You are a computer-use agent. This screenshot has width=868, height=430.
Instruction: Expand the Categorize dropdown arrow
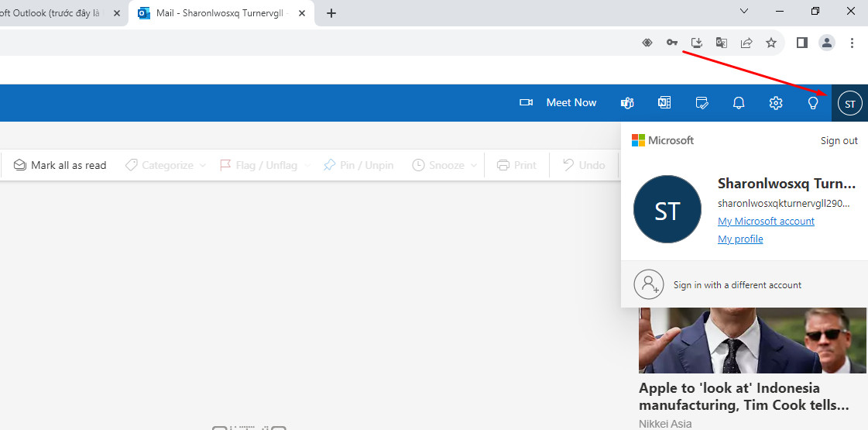[202, 165]
